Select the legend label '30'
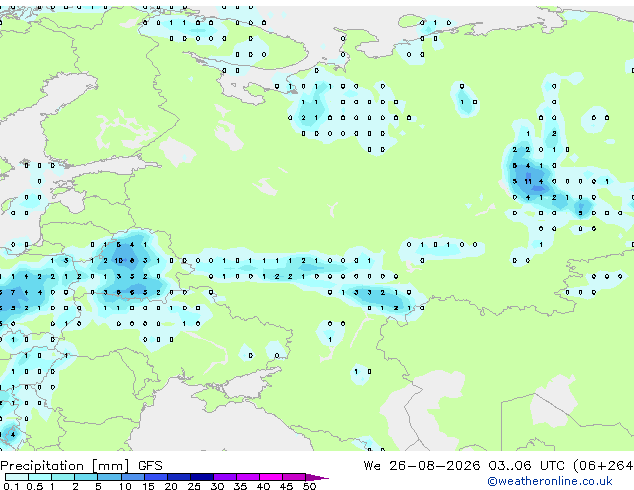This screenshot has height=490, width=634. 218,486
